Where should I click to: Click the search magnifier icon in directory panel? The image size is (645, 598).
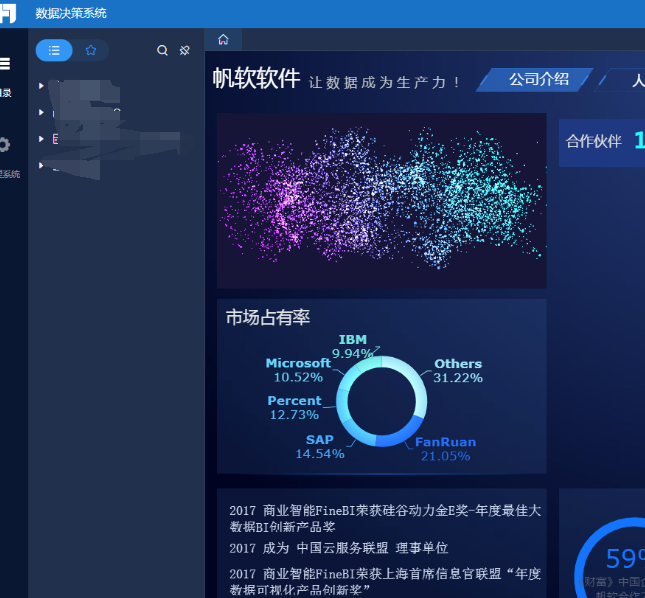click(163, 51)
